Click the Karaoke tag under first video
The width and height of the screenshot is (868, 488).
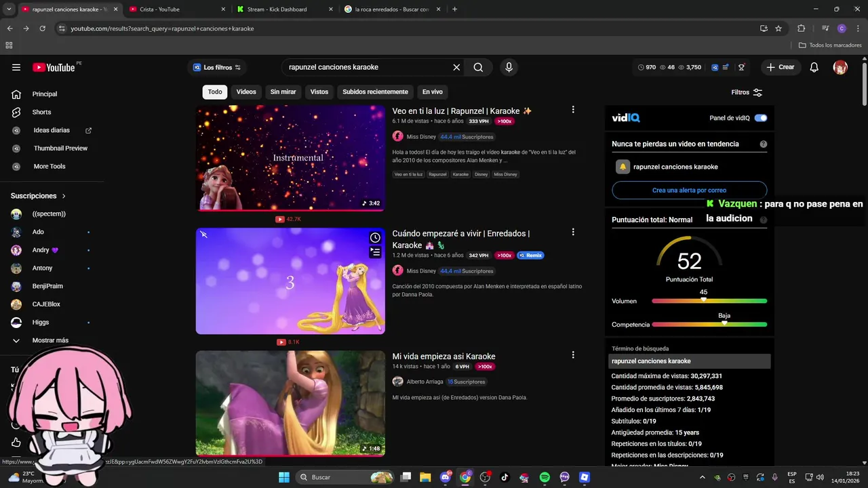pyautogui.click(x=460, y=174)
